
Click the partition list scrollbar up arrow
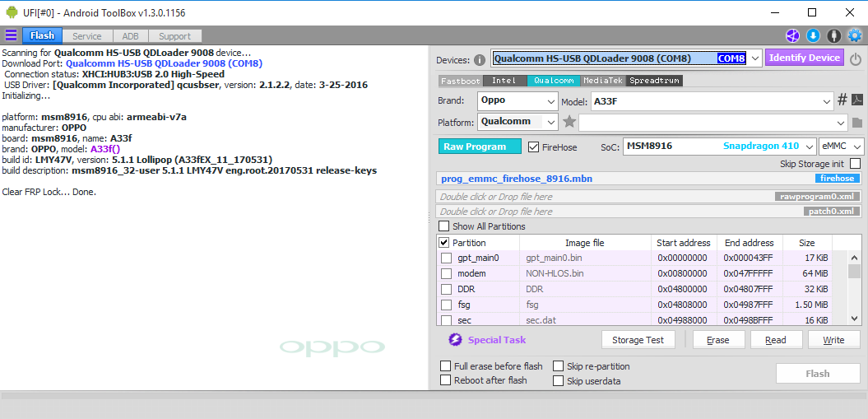point(854,256)
